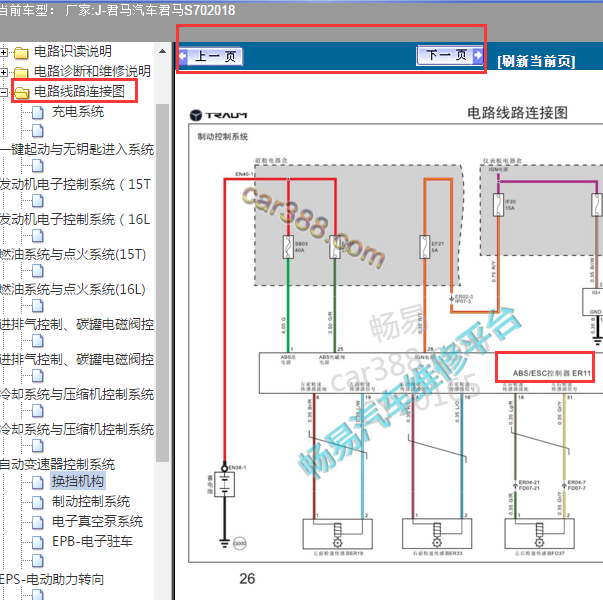Click the ER04-21 FO07-21 connector label
This screenshot has height=600, width=603.
click(x=529, y=485)
